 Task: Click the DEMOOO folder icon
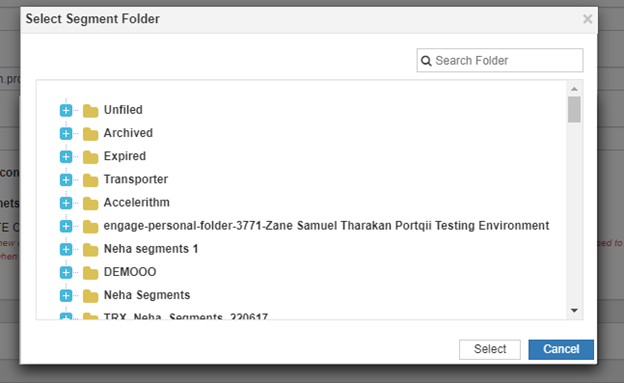click(90, 273)
